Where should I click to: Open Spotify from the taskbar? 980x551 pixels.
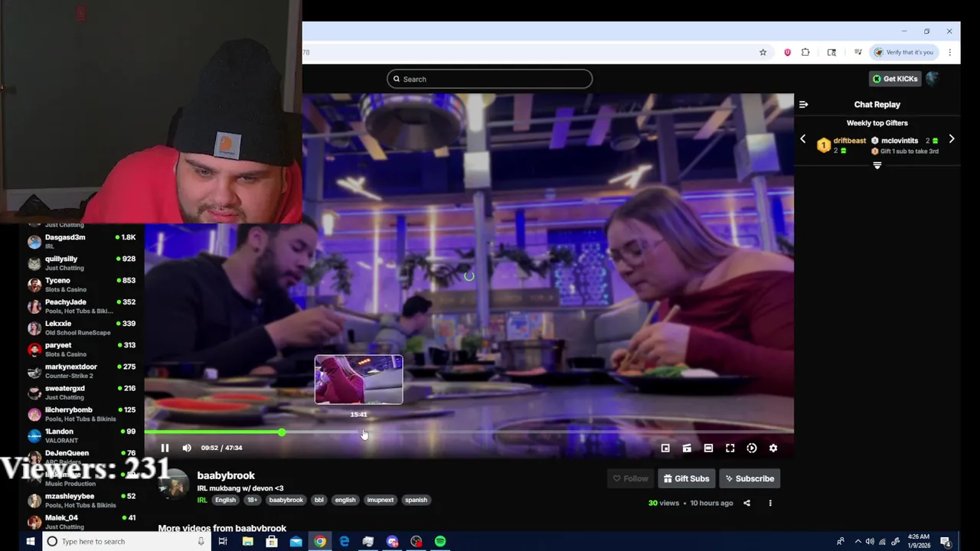pos(440,541)
